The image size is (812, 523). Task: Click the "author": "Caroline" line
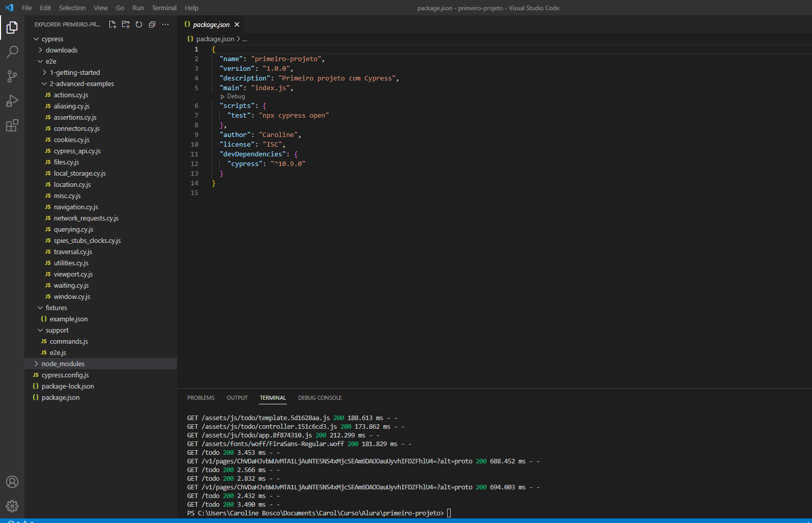(260, 134)
